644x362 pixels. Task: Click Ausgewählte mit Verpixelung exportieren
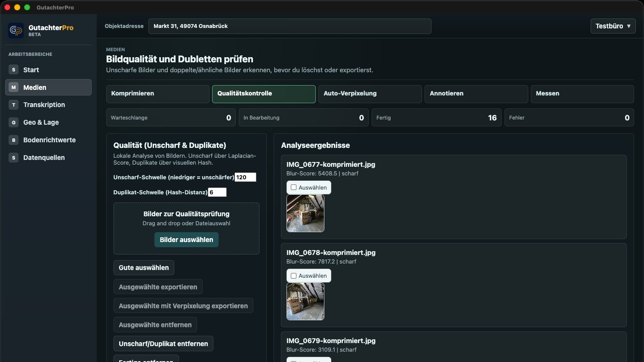183,306
